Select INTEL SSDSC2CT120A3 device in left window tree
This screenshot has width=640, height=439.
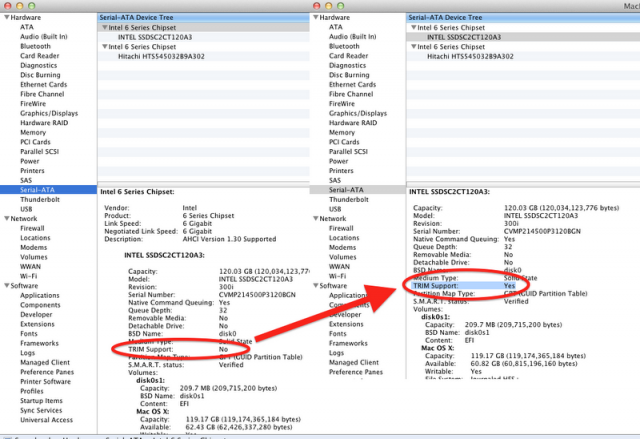[155, 37]
